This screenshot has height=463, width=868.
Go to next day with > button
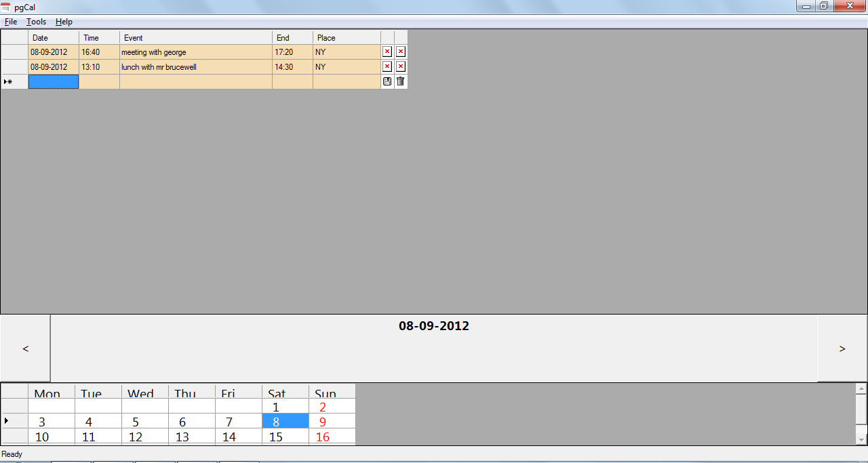click(842, 348)
